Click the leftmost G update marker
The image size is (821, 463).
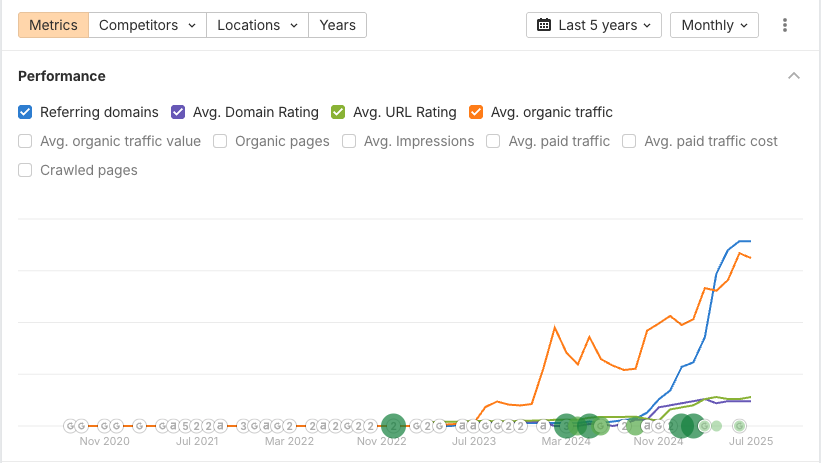71,426
